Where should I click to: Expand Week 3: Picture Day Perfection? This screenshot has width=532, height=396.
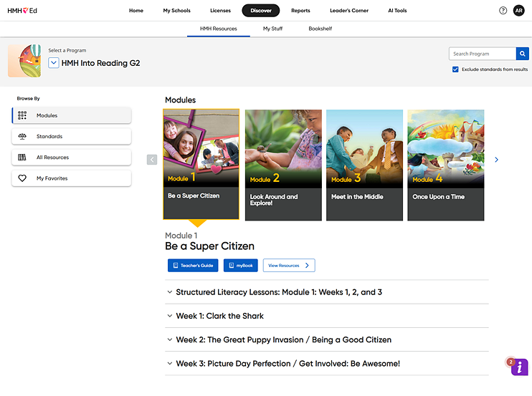pyautogui.click(x=327, y=364)
